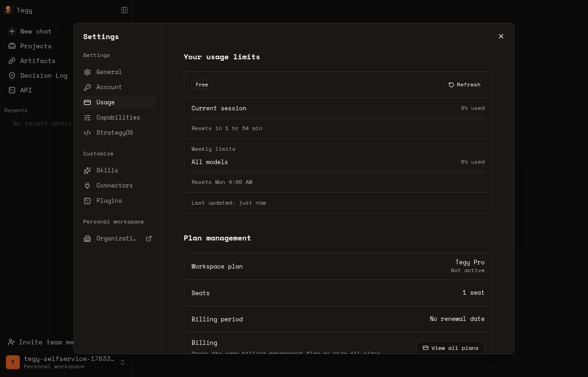Open the Connectors customize tab

coord(118,186)
